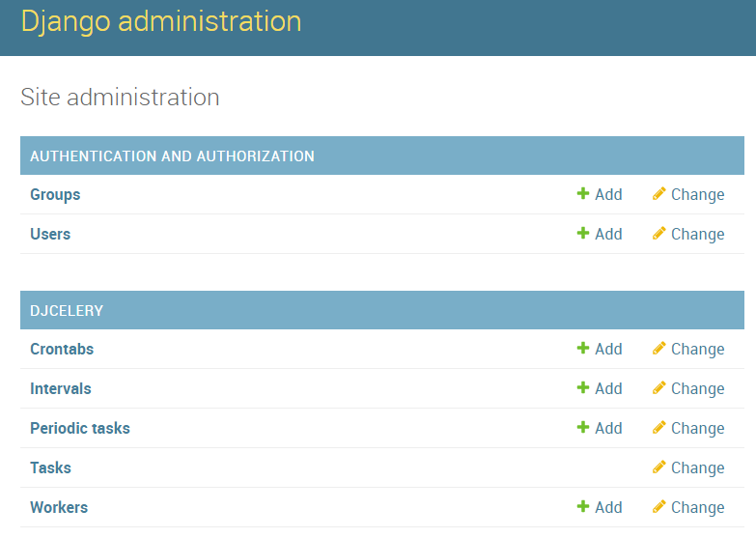Viewport: 756px width, 538px height.
Task: Go to the Workers list
Action: pyautogui.click(x=59, y=508)
